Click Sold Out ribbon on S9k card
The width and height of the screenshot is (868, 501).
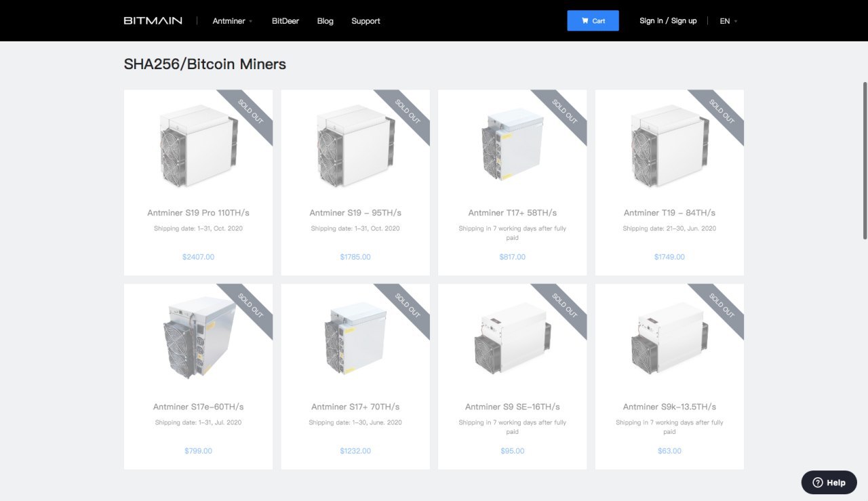[x=722, y=305]
